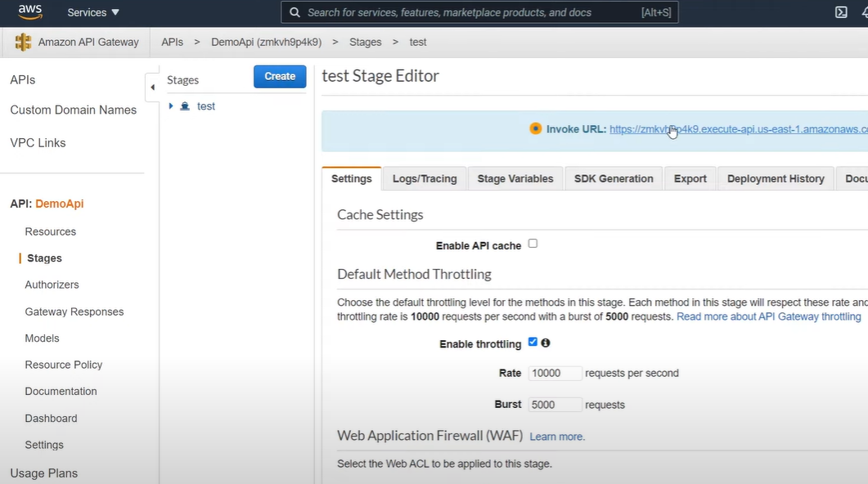Switch to Stage Variables tab
Screen dimensions: 868x484
click(515, 179)
